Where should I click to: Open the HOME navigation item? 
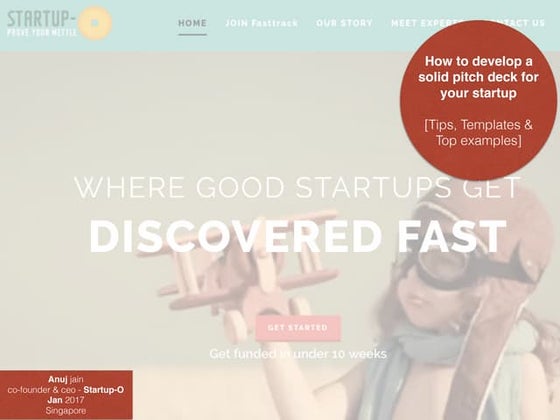point(192,23)
